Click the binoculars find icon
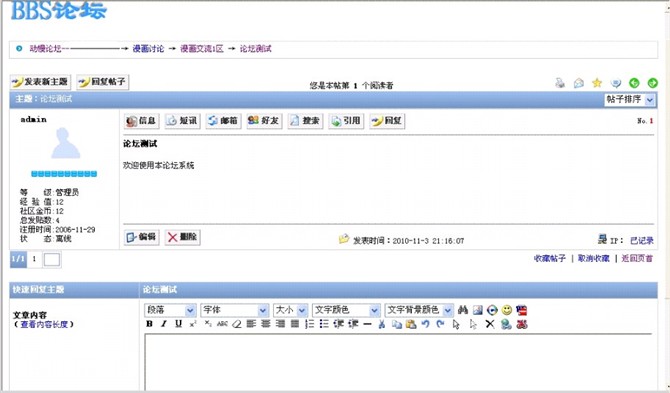Image resolution: width=670 pixels, height=393 pixels. [x=463, y=310]
